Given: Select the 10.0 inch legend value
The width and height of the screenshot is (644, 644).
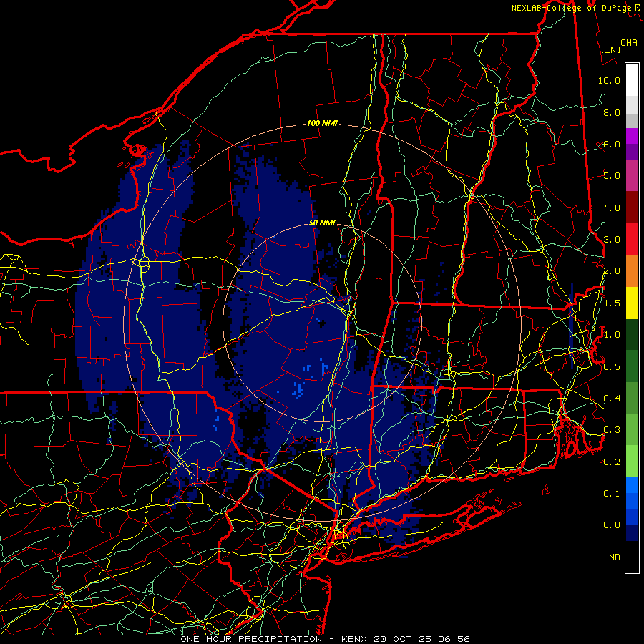Looking at the screenshot, I should coord(609,80).
